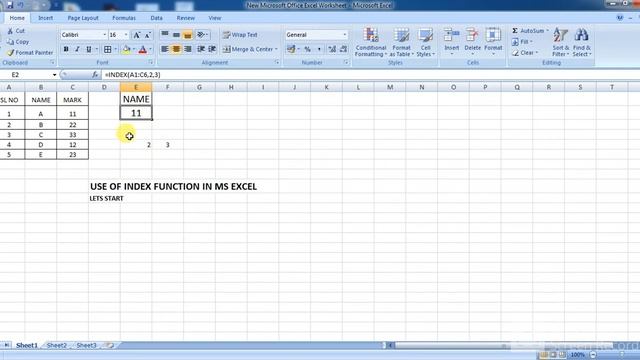Click Merge & Center button
Screen dimensions: 640x360
pyautogui.click(x=250, y=49)
